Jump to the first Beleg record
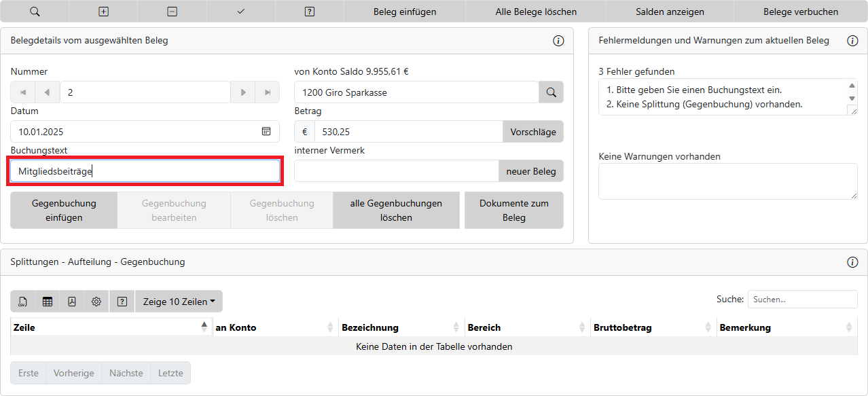Viewport: 868px width, 396px height. coord(23,92)
